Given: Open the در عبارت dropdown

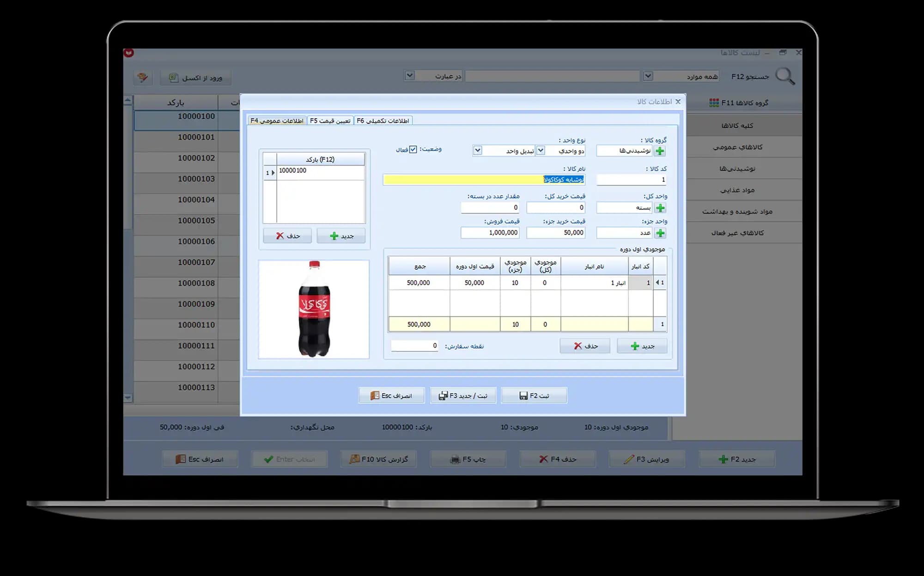Looking at the screenshot, I should tap(409, 76).
